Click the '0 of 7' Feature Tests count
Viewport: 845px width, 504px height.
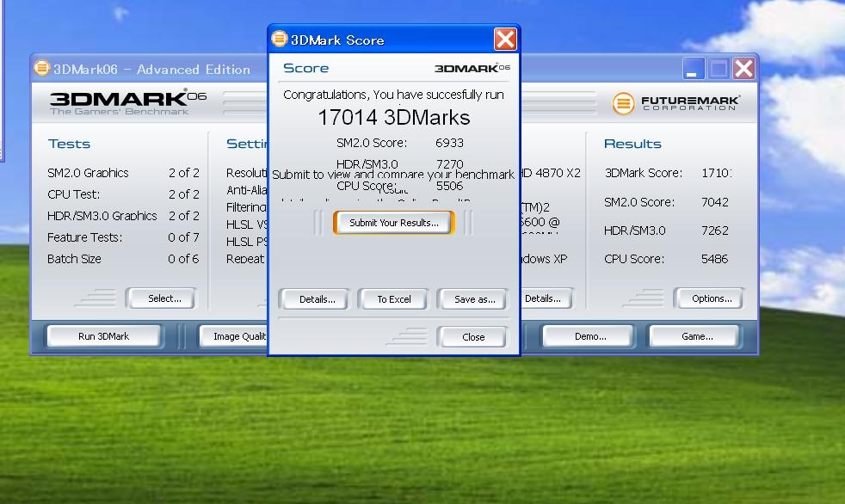pyautogui.click(x=183, y=237)
